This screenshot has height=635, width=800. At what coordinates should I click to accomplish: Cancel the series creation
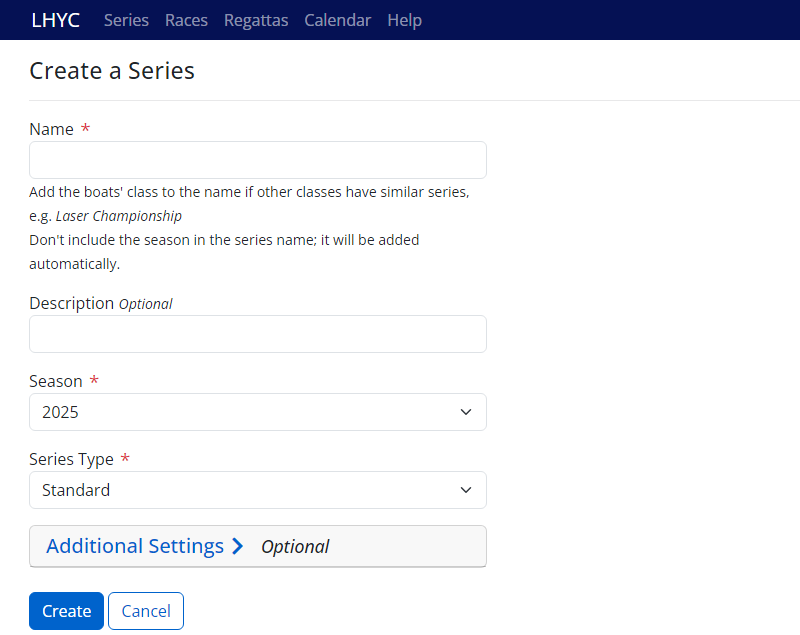point(145,610)
